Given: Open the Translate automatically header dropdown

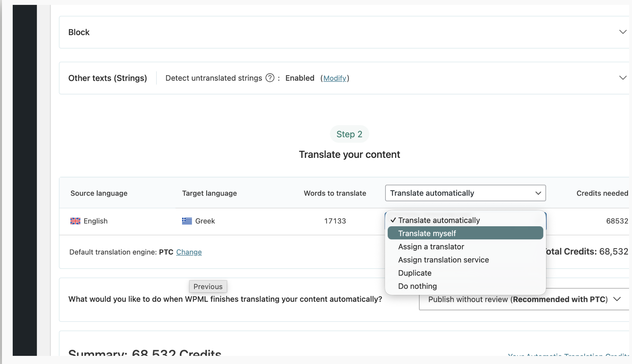Looking at the screenshot, I should pyautogui.click(x=465, y=193).
